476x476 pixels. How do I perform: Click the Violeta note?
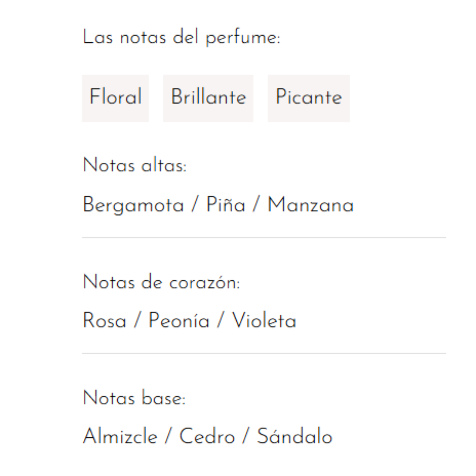click(x=264, y=321)
